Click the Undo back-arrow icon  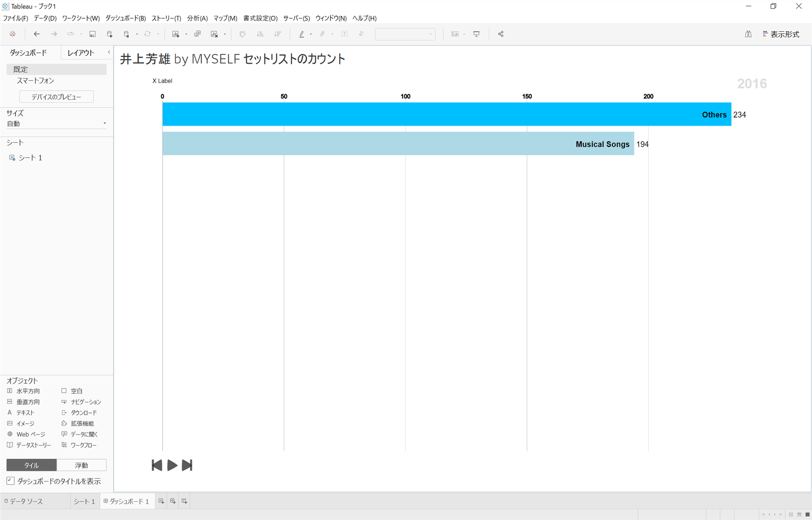pos(36,34)
